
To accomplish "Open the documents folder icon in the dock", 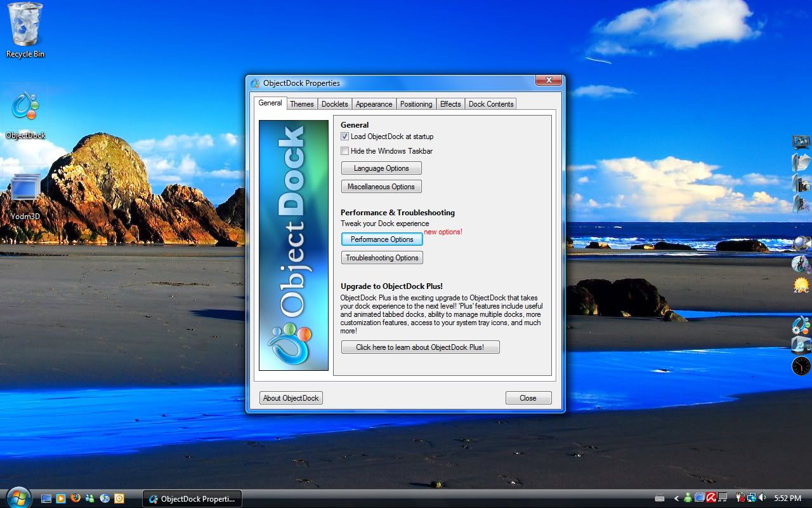I will (x=801, y=162).
